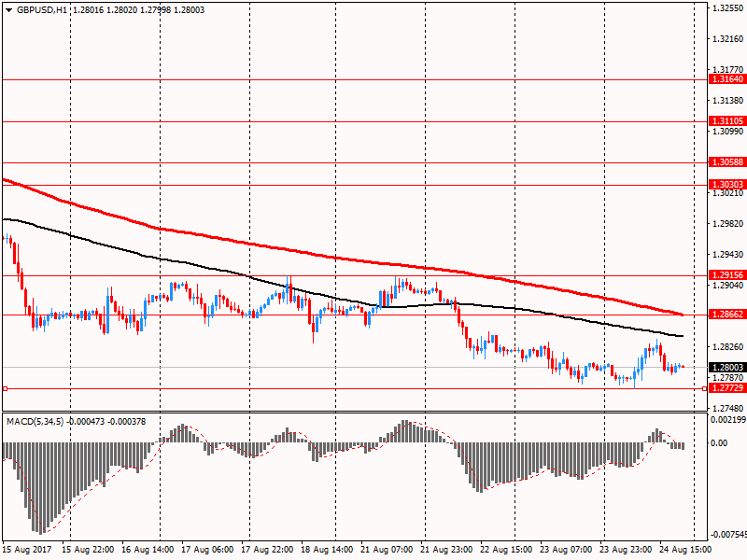This screenshot has width=747, height=560.
Task: Select the 17 Aug 06:00 time axis label
Action: tap(207, 550)
